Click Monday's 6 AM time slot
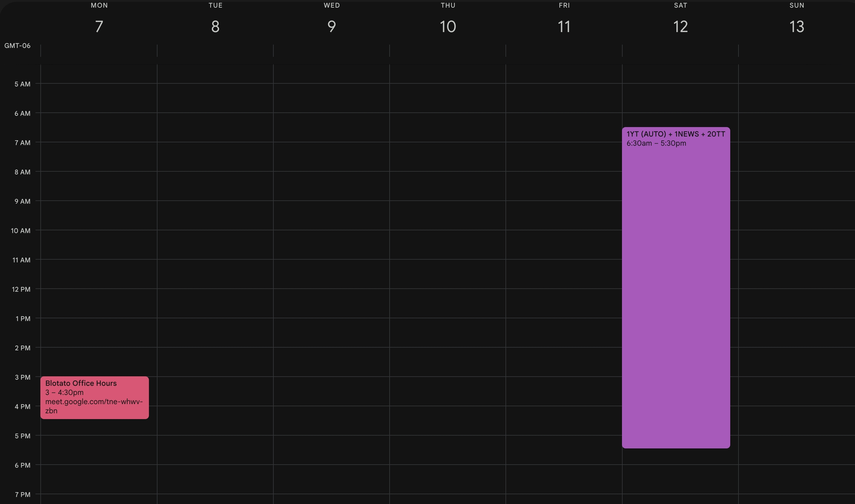The width and height of the screenshot is (855, 504). point(99,127)
